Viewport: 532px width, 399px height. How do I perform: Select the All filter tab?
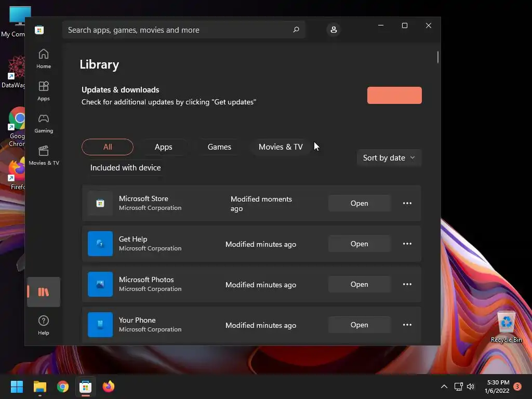pyautogui.click(x=108, y=147)
